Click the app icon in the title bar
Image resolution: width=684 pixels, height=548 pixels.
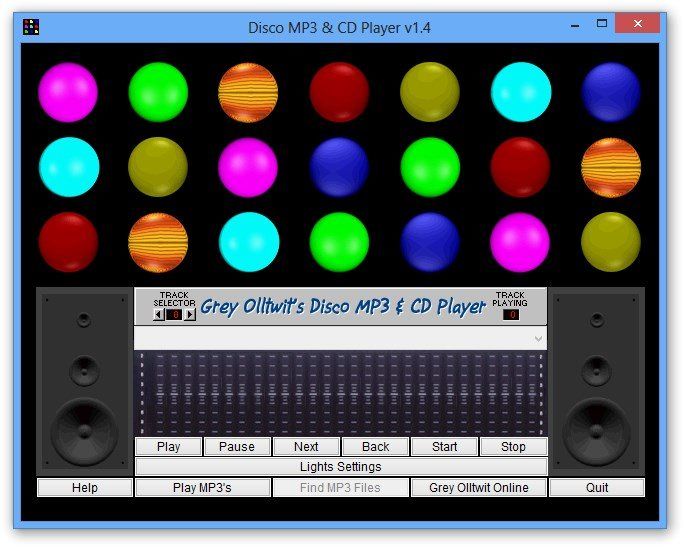[31, 27]
